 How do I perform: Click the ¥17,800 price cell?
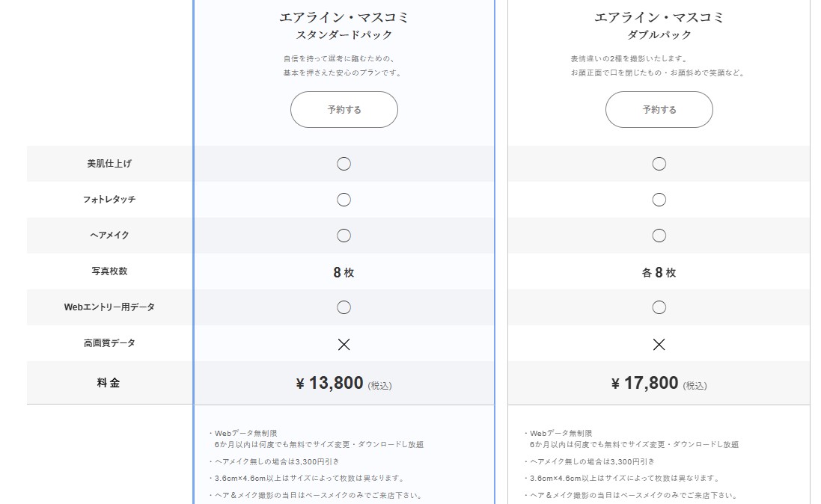[658, 382]
